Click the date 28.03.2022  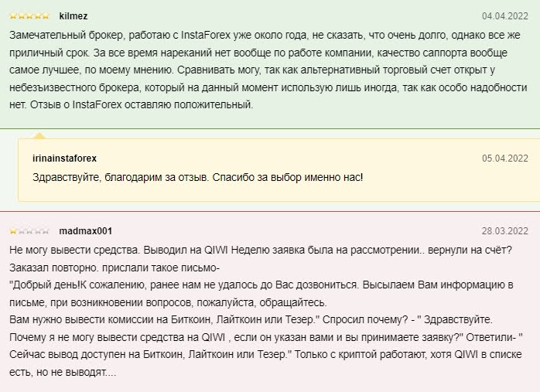pyautogui.click(x=505, y=231)
